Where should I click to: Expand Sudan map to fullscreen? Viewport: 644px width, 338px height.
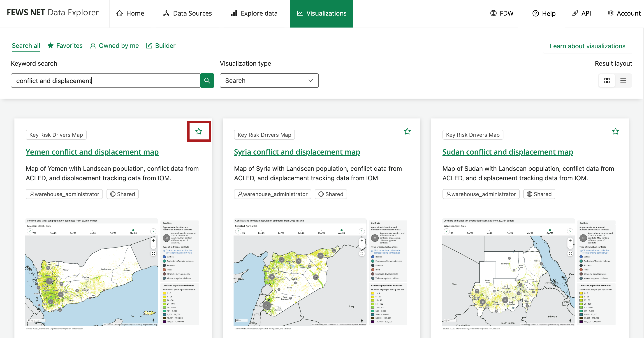[570, 254]
